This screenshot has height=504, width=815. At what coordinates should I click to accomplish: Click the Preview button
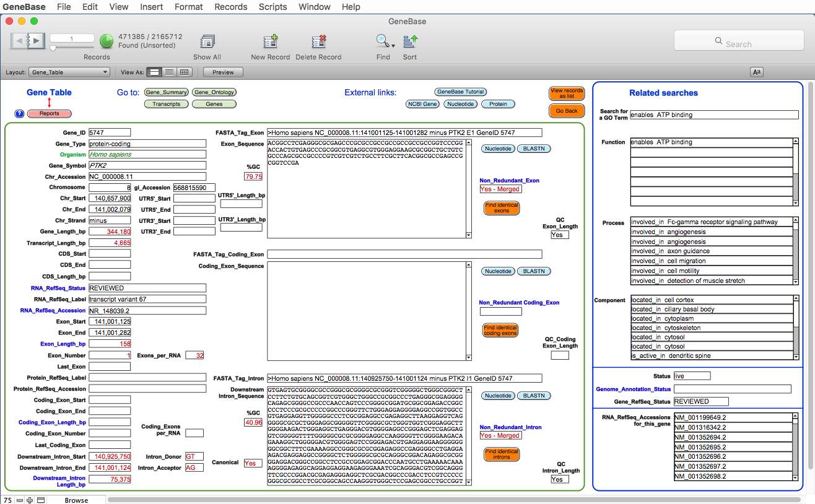[223, 72]
